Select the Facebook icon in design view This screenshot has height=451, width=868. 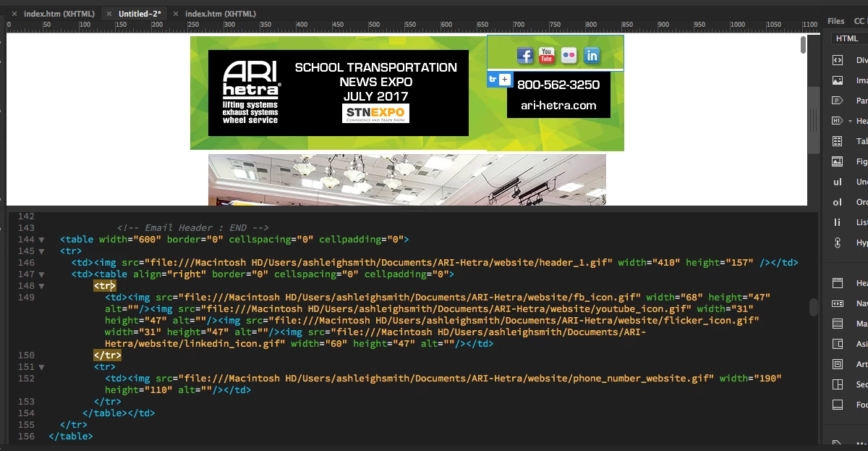[525, 55]
